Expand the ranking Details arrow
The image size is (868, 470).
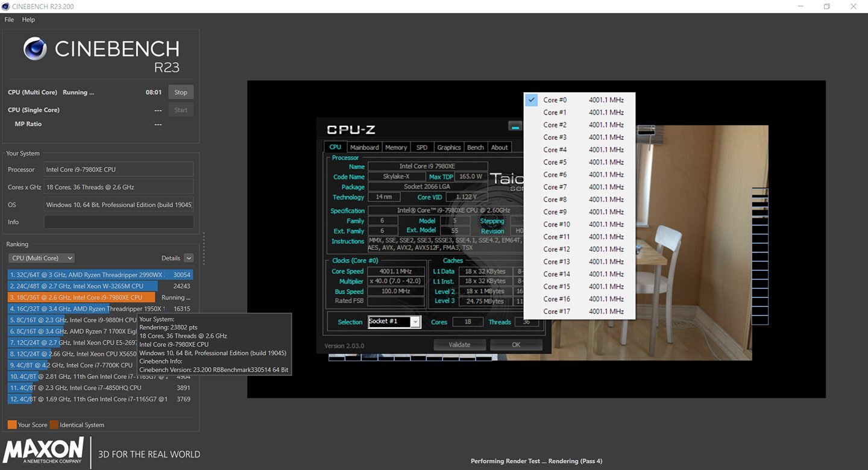tap(189, 258)
